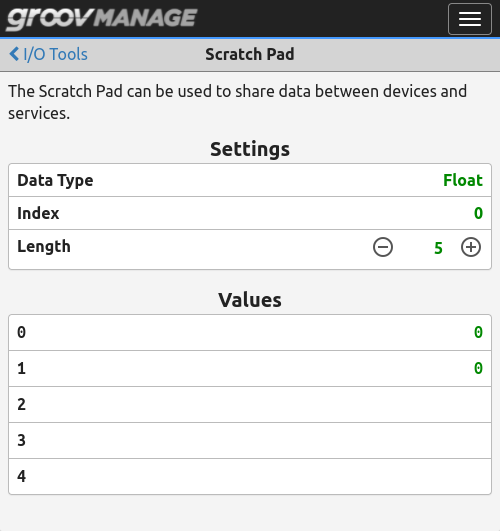This screenshot has width=500, height=531.
Task: Select the Index settings row
Action: (x=250, y=213)
